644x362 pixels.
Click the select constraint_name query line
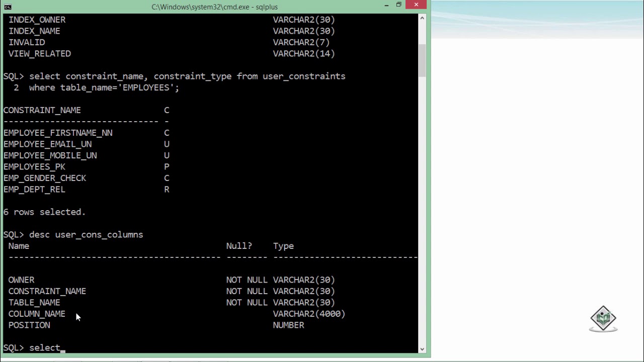coord(187,76)
